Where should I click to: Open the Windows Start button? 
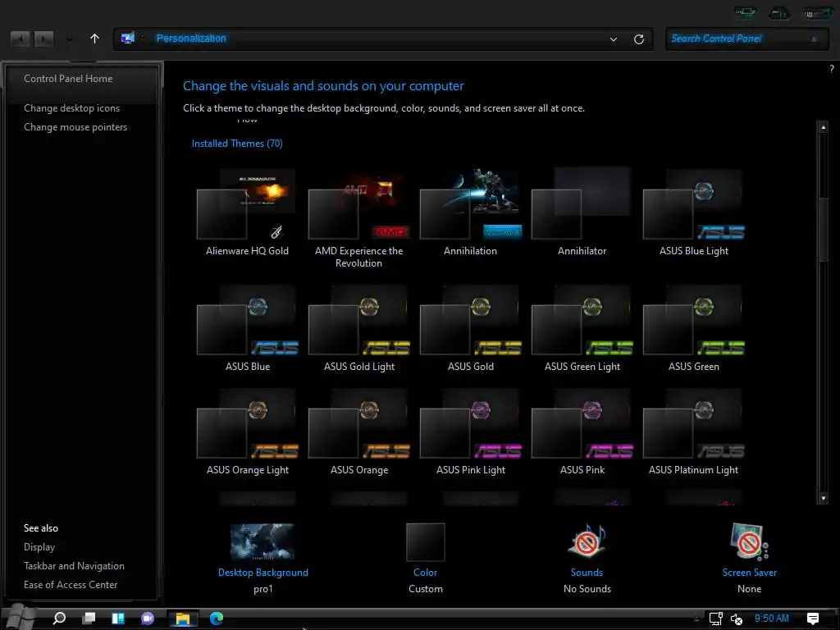[20, 617]
